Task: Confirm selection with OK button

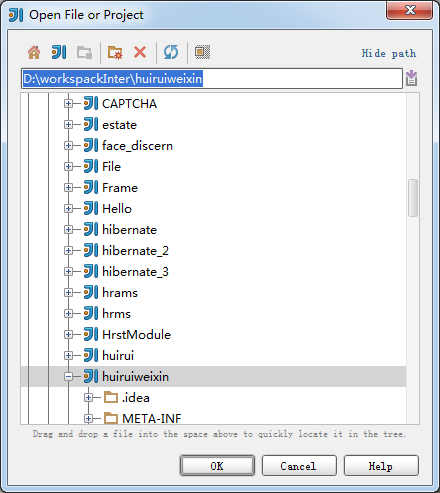Action: point(217,466)
